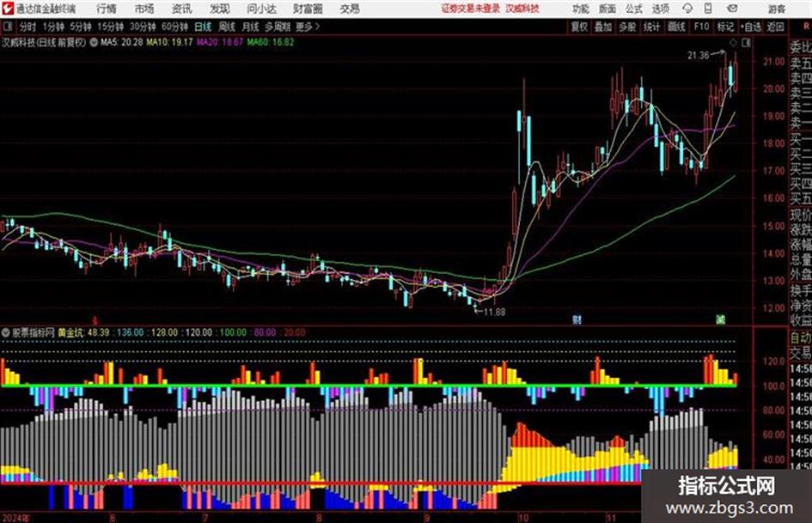The image size is (812, 523).
Task: Click the 叠加 overlay button
Action: 603,27
